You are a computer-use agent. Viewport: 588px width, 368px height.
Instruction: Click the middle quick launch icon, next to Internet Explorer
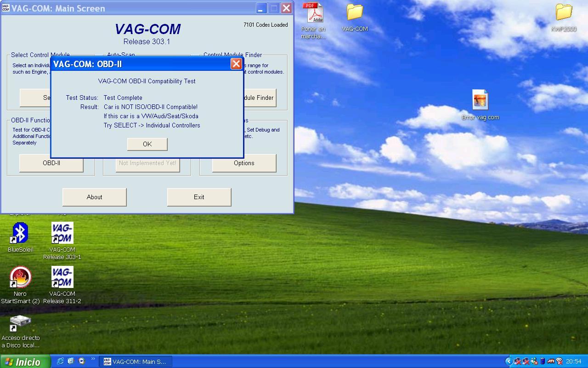click(71, 362)
